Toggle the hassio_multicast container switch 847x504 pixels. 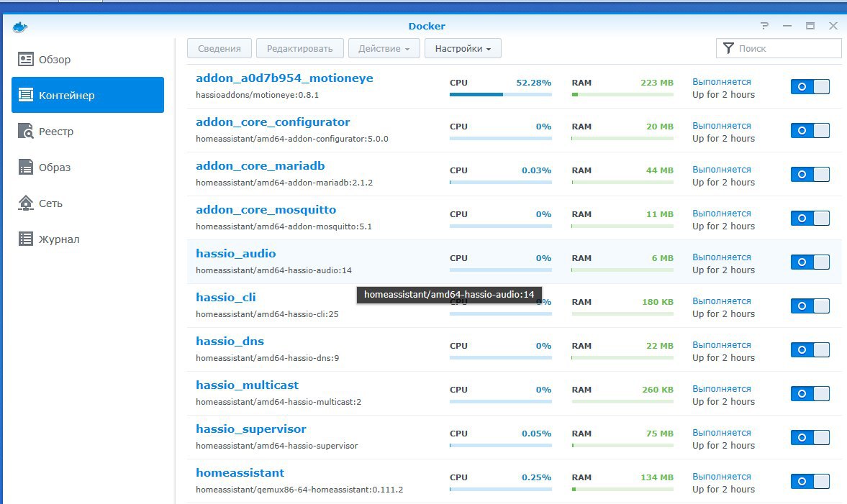click(810, 393)
